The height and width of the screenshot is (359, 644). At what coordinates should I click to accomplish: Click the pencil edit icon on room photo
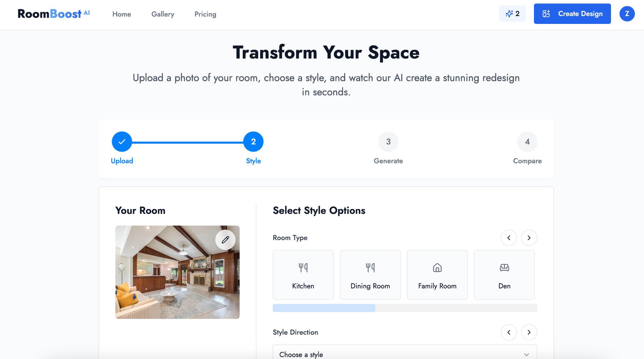(x=225, y=240)
